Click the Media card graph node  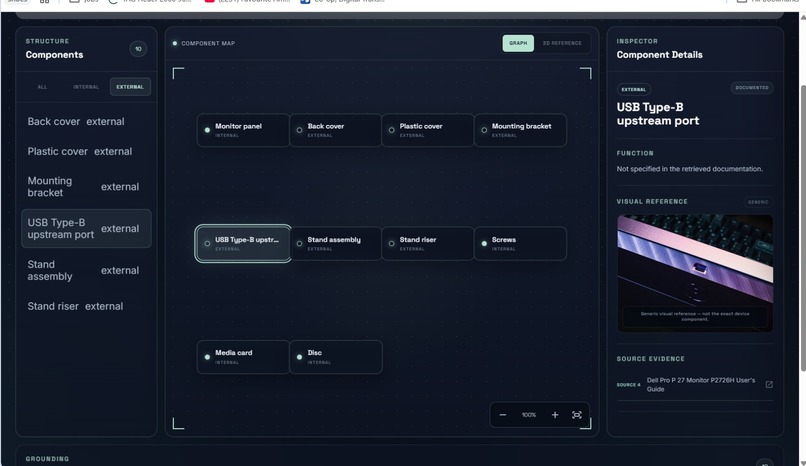tap(243, 357)
